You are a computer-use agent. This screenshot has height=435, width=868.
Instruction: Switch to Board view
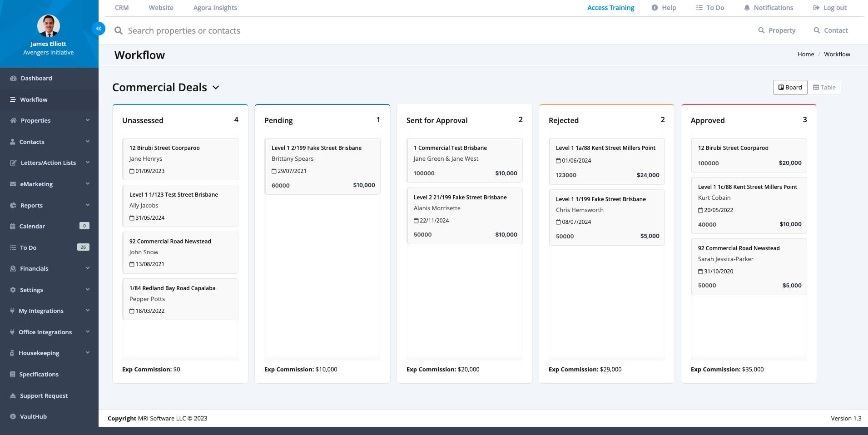(790, 88)
